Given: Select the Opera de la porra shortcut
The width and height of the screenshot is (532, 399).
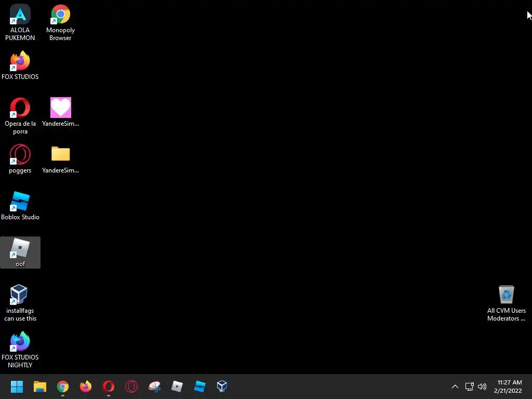Looking at the screenshot, I should click(x=20, y=116).
